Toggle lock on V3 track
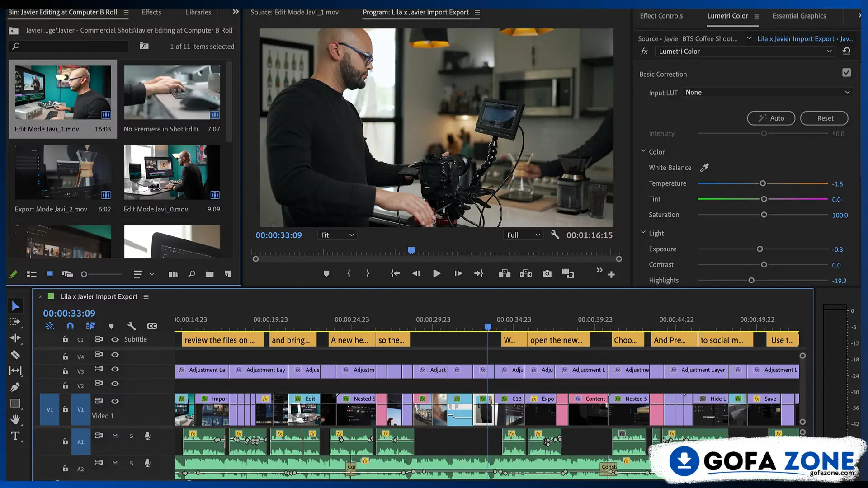 (x=65, y=371)
